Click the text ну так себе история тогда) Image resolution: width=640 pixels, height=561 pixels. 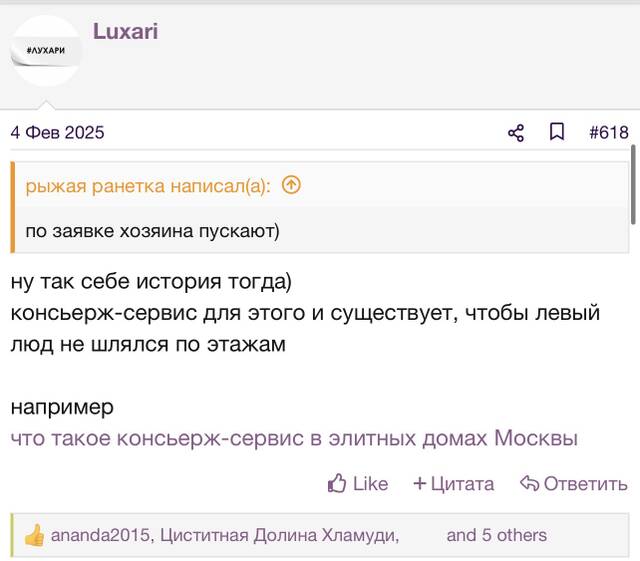click(151, 282)
